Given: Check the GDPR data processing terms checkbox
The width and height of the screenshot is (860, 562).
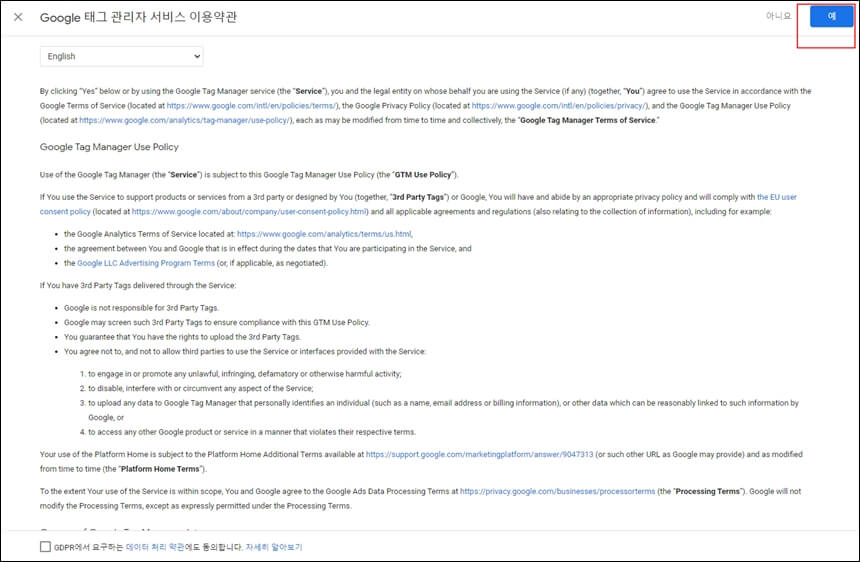Looking at the screenshot, I should click(x=46, y=547).
